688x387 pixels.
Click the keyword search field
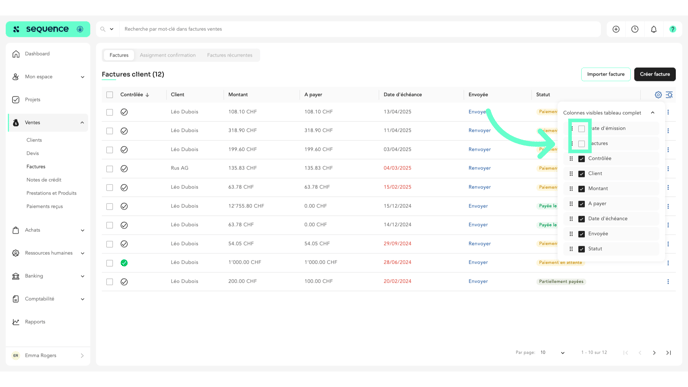click(x=360, y=29)
